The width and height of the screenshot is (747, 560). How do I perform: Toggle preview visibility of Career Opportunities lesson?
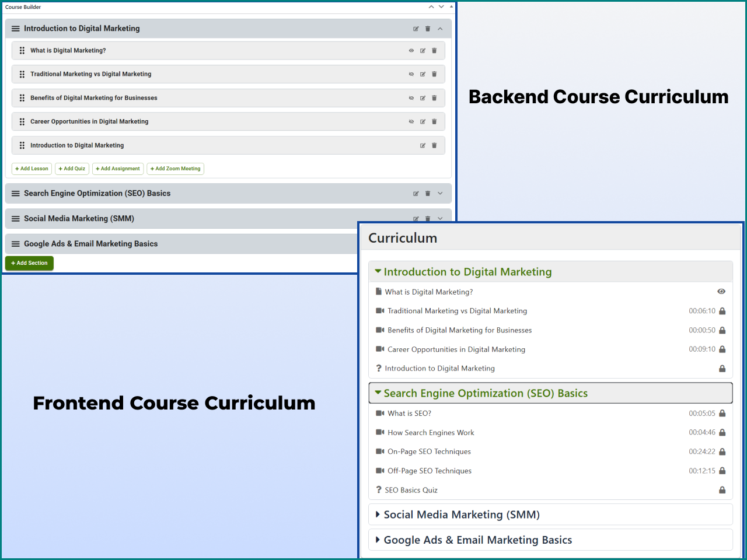[411, 122]
